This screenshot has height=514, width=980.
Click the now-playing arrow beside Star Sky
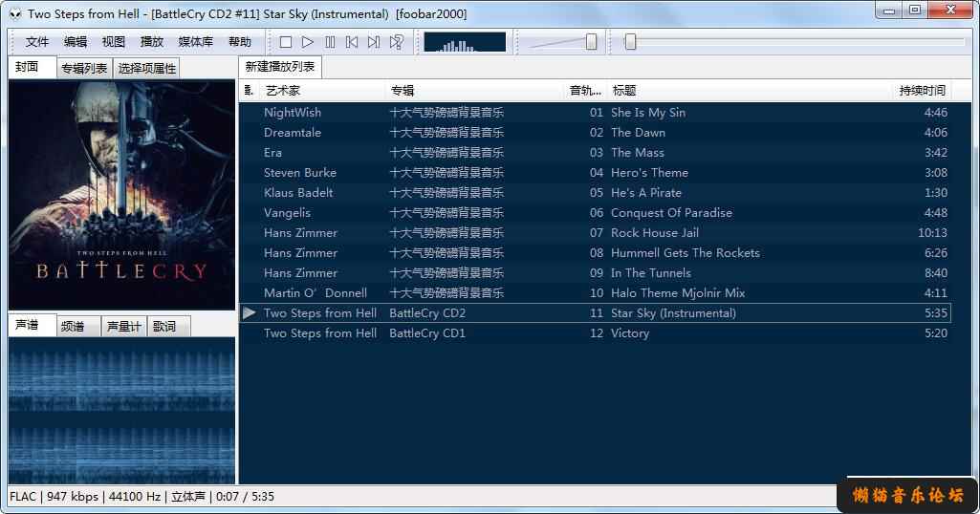250,313
